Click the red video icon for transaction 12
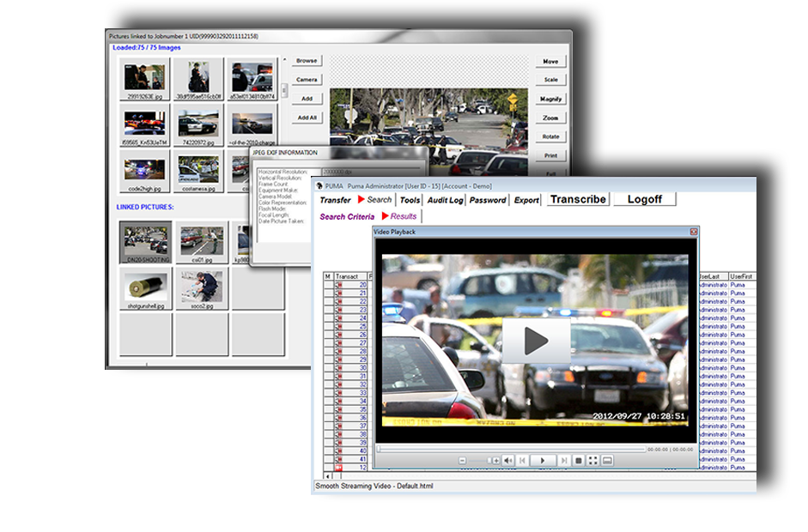The width and height of the screenshot is (808, 532). 339,468
